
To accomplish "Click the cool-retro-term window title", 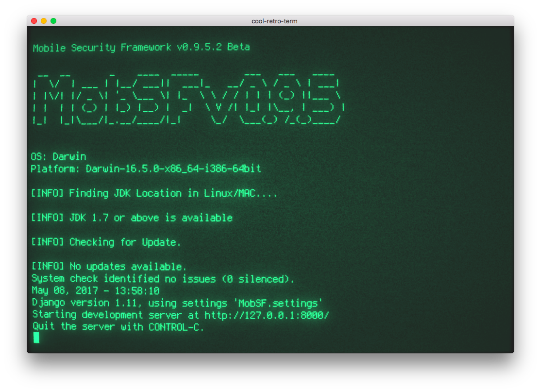I will (274, 21).
